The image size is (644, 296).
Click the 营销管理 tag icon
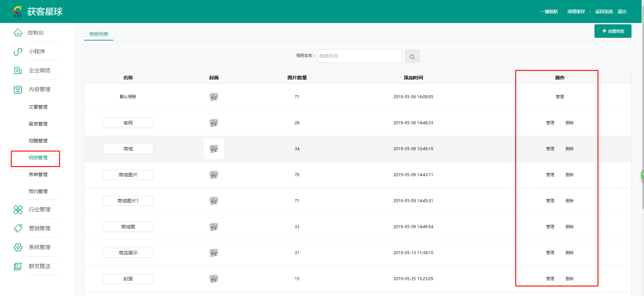(x=18, y=228)
